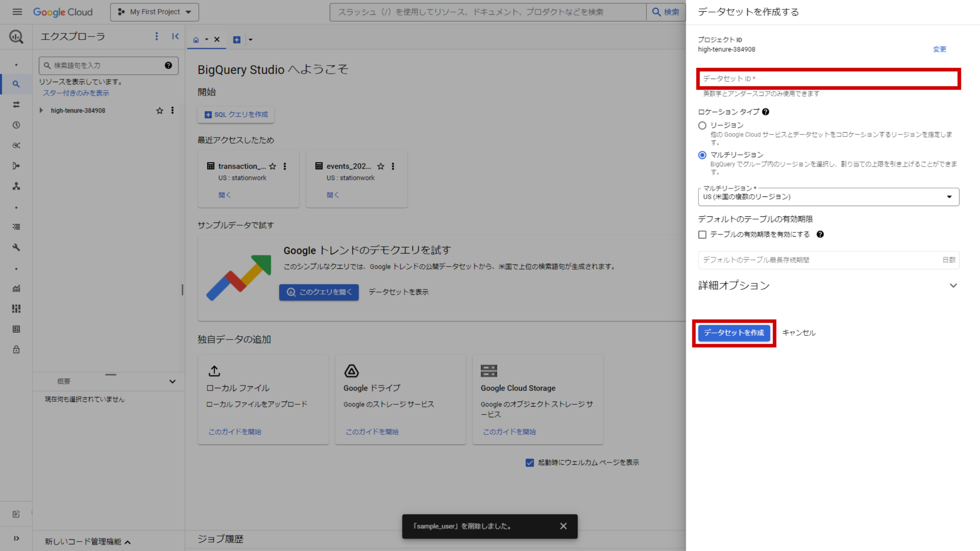Select the capacity management wrench icon
Image resolution: width=980 pixels, height=551 pixels.
(x=16, y=247)
